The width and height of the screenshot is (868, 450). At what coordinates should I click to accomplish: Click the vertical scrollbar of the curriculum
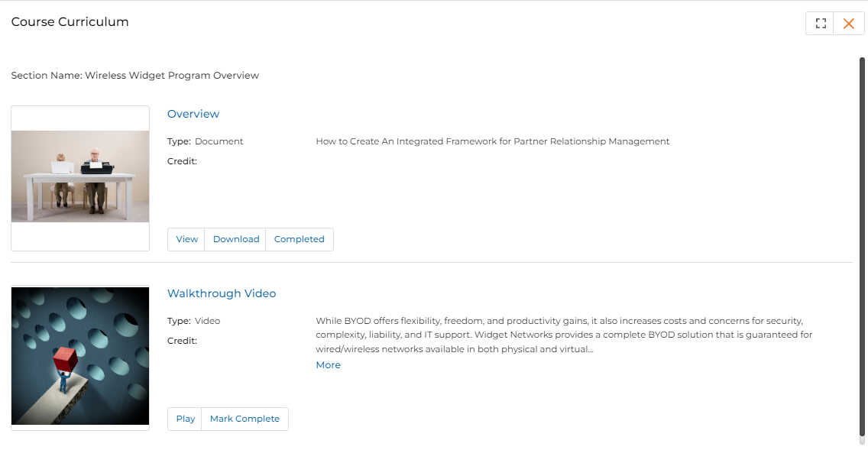click(862, 246)
